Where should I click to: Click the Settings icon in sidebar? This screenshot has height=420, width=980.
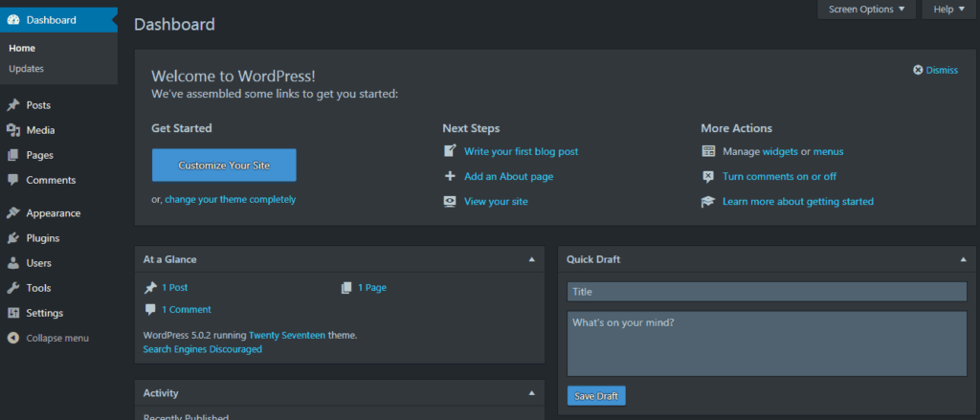12,313
